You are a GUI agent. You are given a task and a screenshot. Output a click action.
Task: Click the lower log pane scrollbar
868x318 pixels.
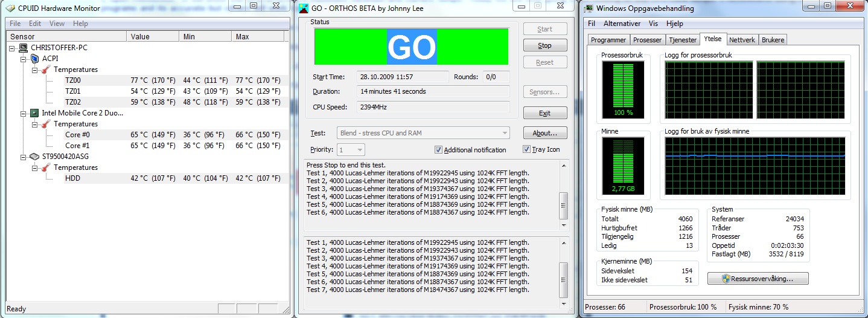point(564,272)
